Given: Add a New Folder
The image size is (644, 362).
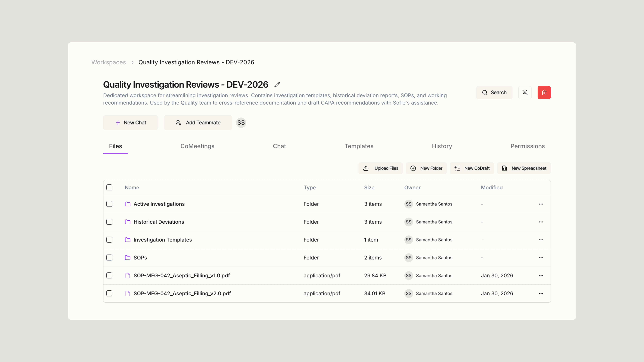Looking at the screenshot, I should click(426, 168).
